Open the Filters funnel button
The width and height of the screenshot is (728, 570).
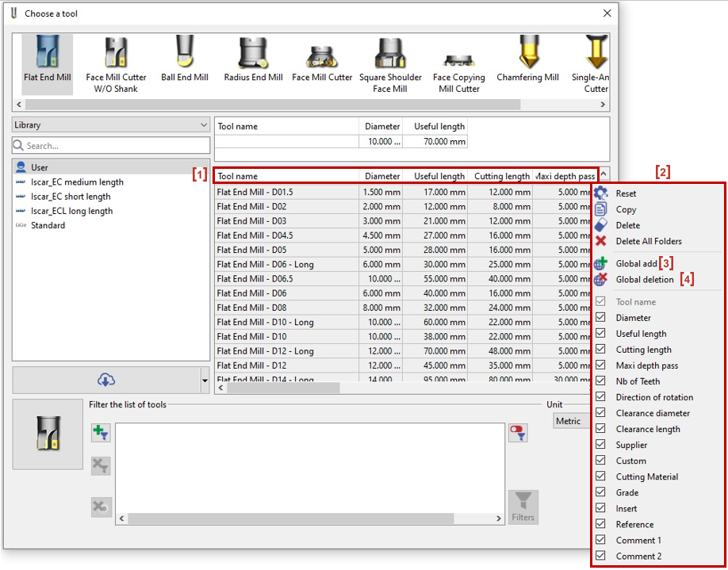coord(523,506)
